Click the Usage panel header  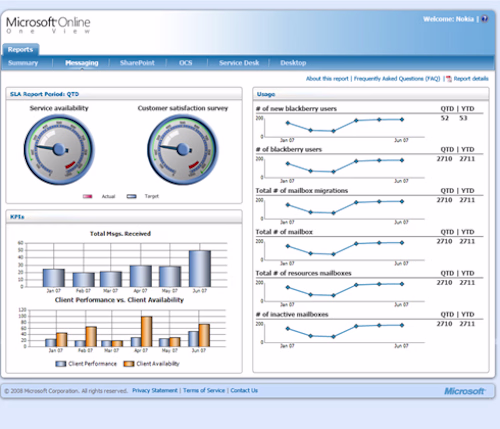click(x=371, y=94)
